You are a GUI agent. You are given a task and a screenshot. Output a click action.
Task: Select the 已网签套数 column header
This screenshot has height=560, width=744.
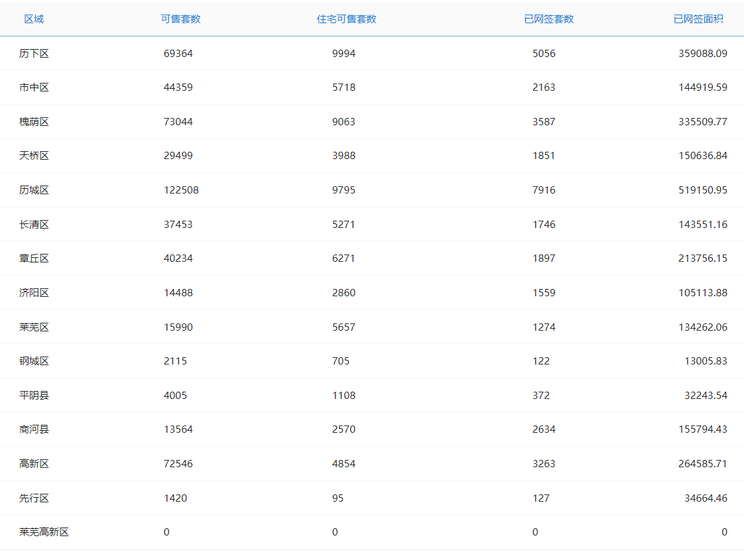(x=548, y=19)
